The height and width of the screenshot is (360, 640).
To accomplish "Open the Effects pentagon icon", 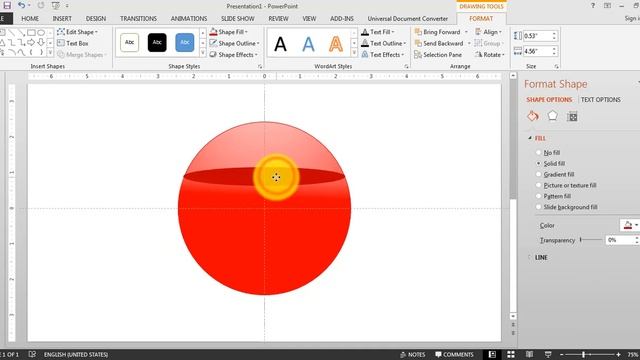I will [552, 116].
